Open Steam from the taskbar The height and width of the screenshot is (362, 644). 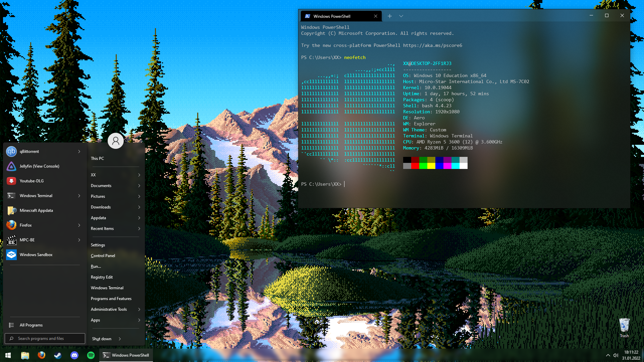point(58,355)
